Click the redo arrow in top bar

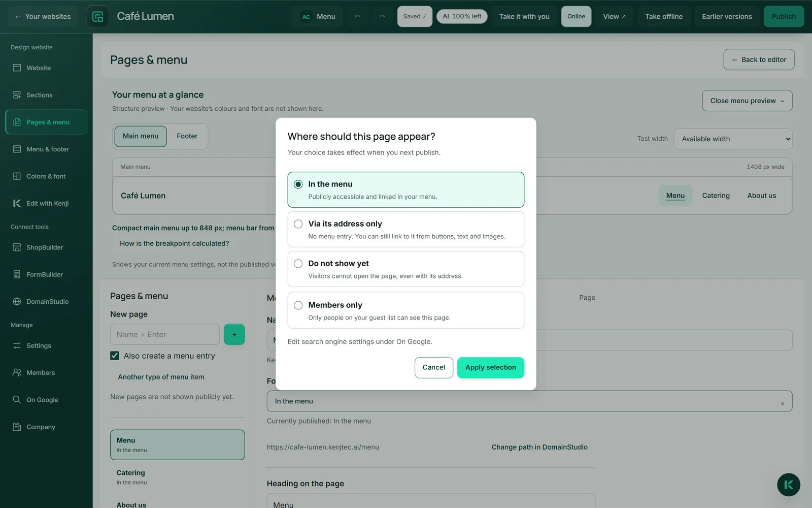coord(382,17)
